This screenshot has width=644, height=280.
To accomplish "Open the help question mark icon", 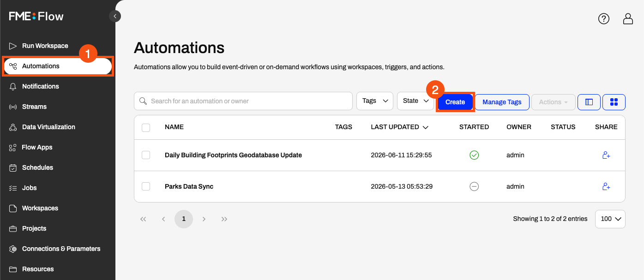I will (x=604, y=18).
